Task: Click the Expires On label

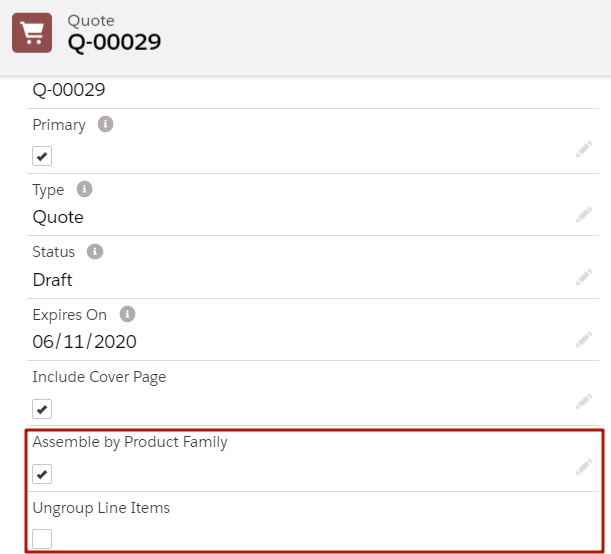Action: click(x=70, y=315)
